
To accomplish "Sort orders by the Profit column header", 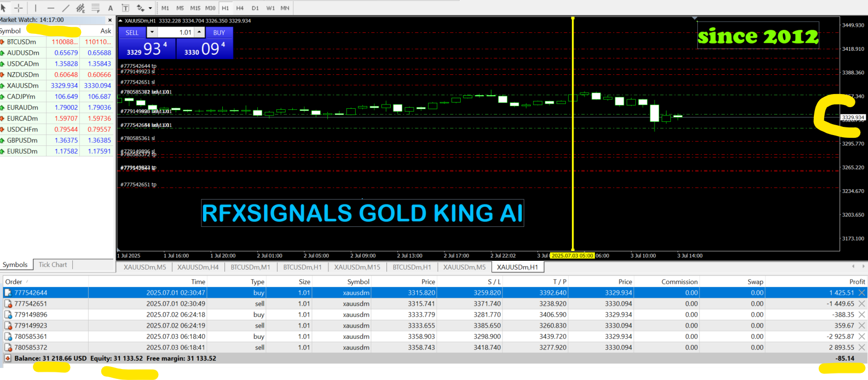I will click(815, 282).
